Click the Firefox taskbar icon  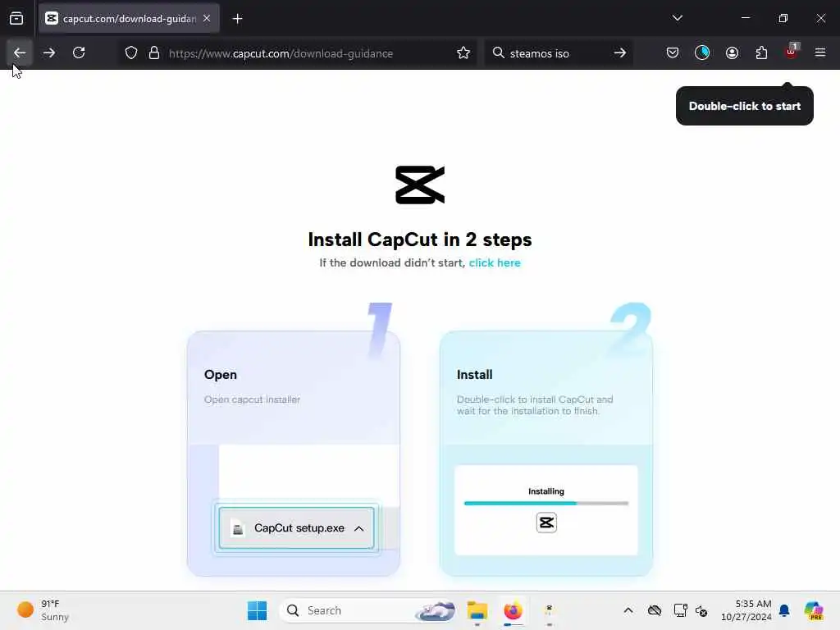(x=513, y=610)
